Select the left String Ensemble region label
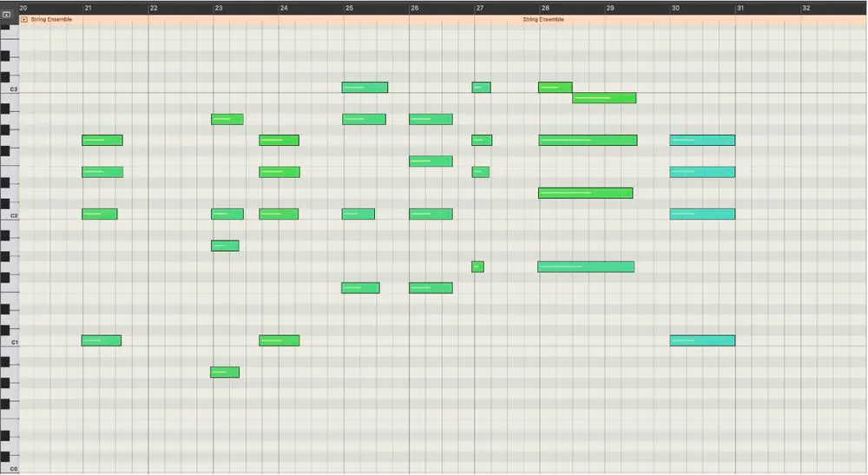The width and height of the screenshot is (868, 475). (x=51, y=19)
